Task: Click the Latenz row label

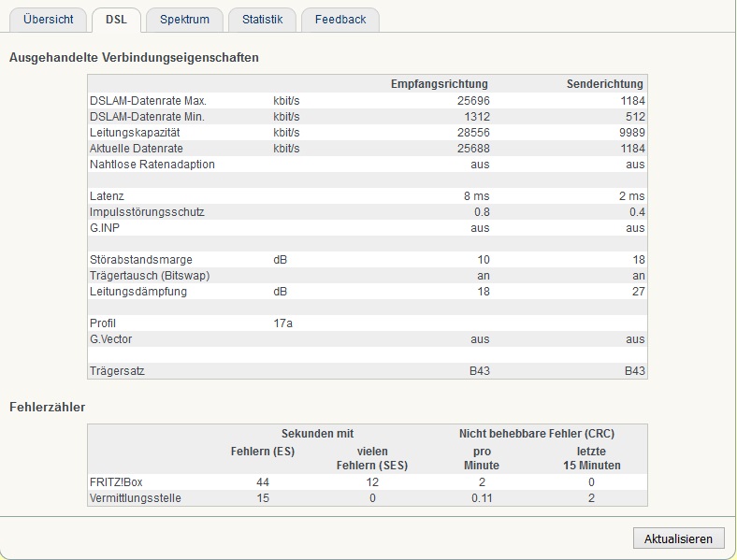Action: [x=107, y=196]
